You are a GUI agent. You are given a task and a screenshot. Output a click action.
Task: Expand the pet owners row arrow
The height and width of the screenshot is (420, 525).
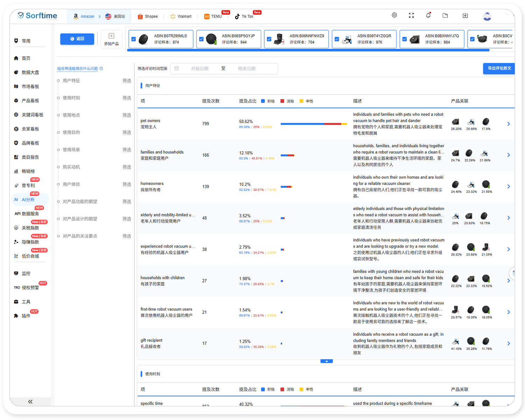[x=509, y=124]
